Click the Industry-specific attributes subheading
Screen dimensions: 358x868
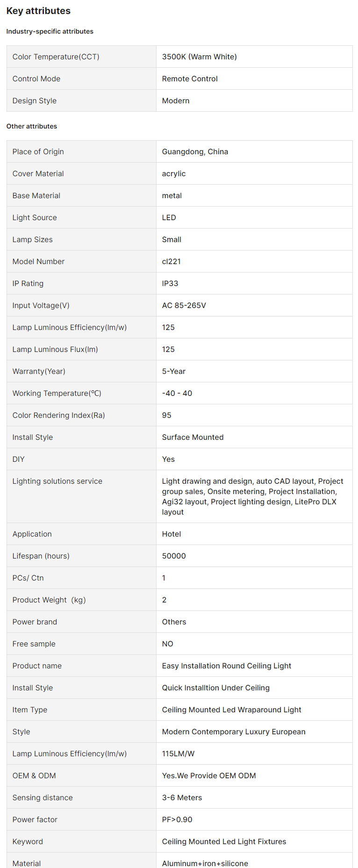[50, 31]
